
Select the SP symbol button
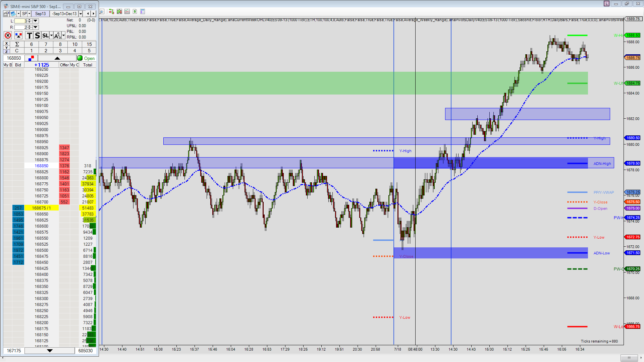click(24, 14)
